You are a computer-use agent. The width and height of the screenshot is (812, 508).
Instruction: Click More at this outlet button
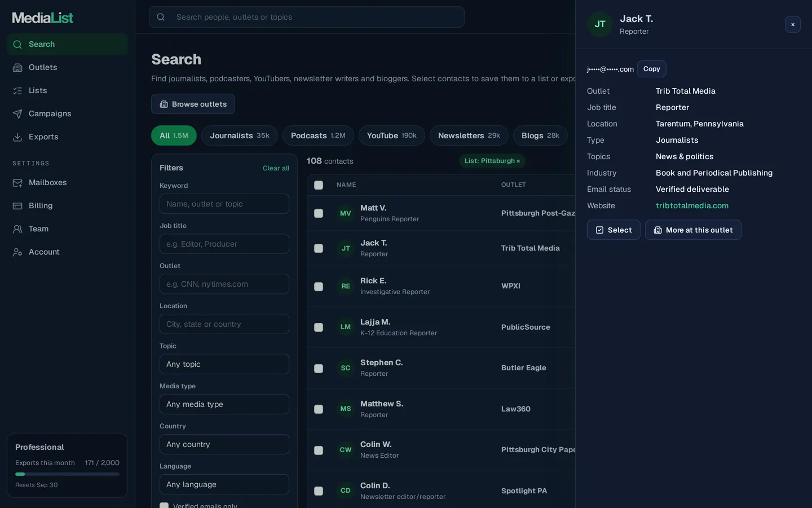coord(693,230)
